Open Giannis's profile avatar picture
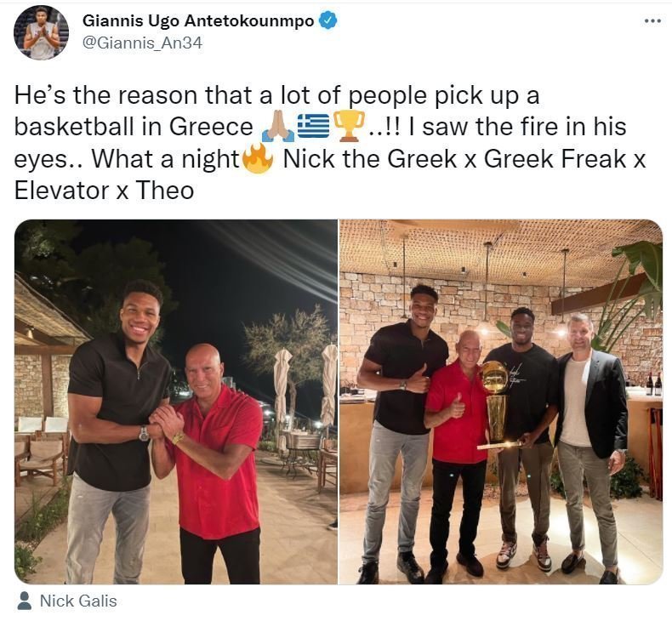This screenshot has width=672, height=621. tap(41, 32)
